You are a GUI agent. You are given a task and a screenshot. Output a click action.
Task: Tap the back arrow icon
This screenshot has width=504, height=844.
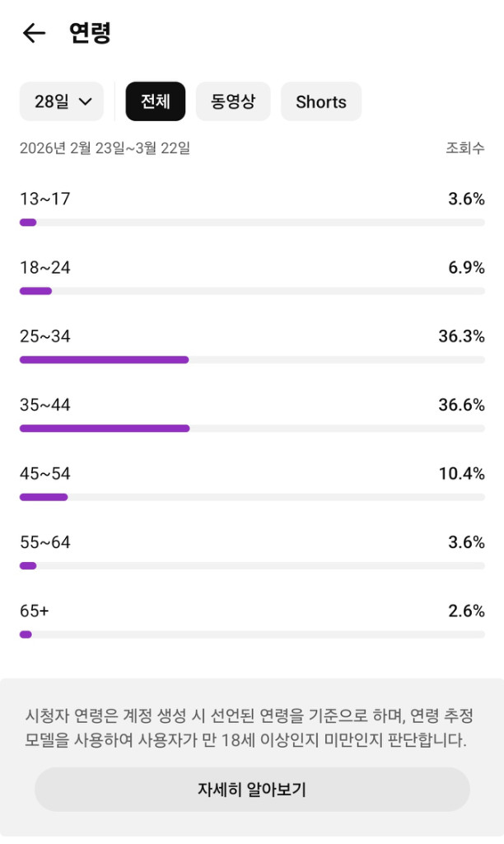coord(34,33)
